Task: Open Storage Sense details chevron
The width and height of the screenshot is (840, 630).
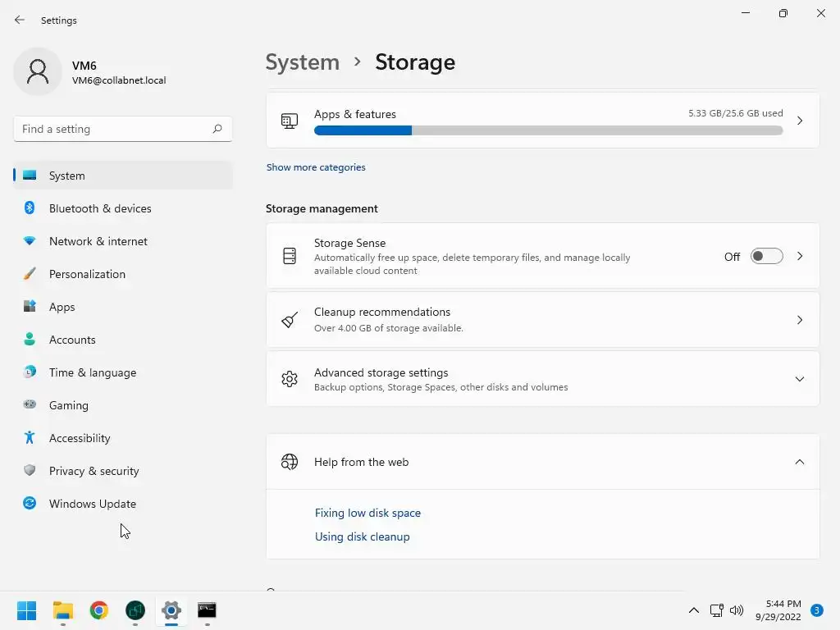Action: click(800, 257)
